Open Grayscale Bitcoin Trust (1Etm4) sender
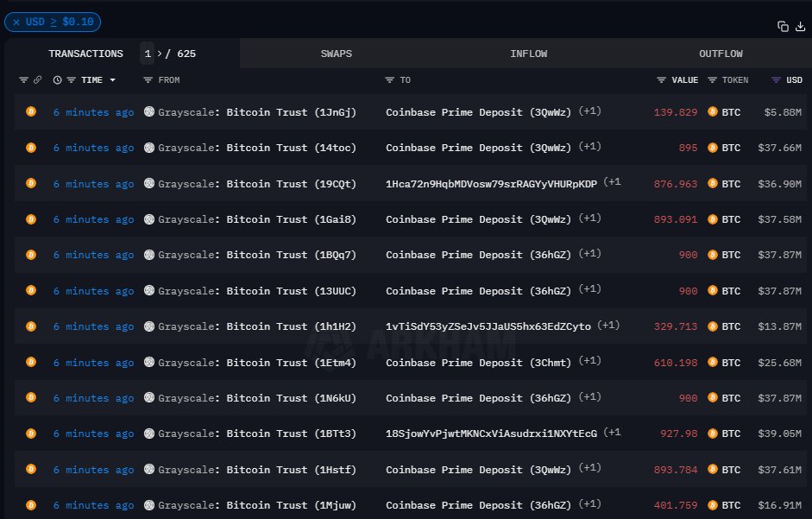 (x=257, y=363)
